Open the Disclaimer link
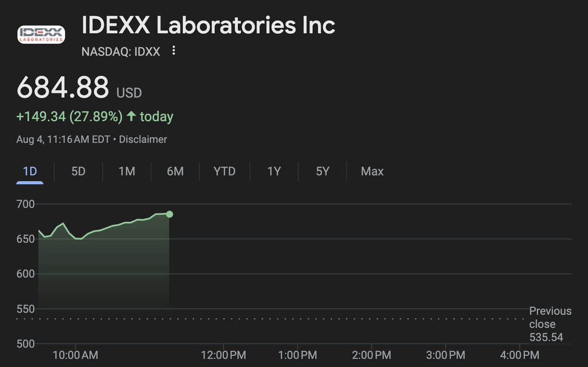Image resolution: width=588 pixels, height=367 pixels. point(143,140)
